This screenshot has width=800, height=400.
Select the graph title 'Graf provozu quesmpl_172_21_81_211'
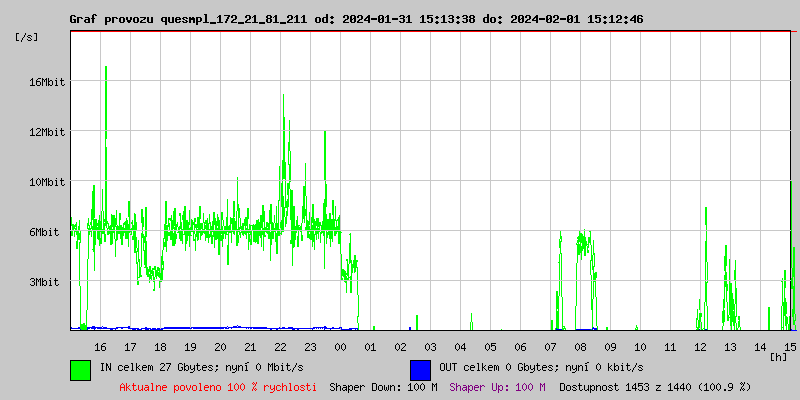click(x=189, y=19)
